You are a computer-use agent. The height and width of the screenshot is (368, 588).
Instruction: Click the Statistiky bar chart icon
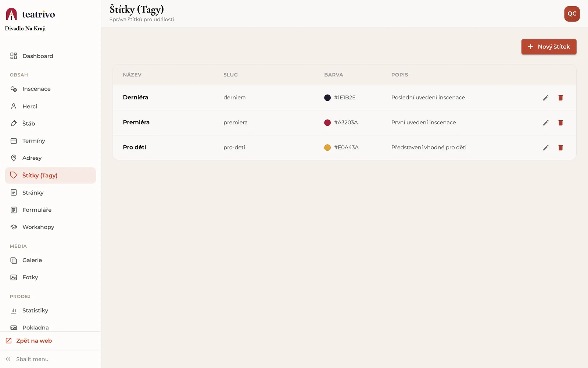coord(14,311)
